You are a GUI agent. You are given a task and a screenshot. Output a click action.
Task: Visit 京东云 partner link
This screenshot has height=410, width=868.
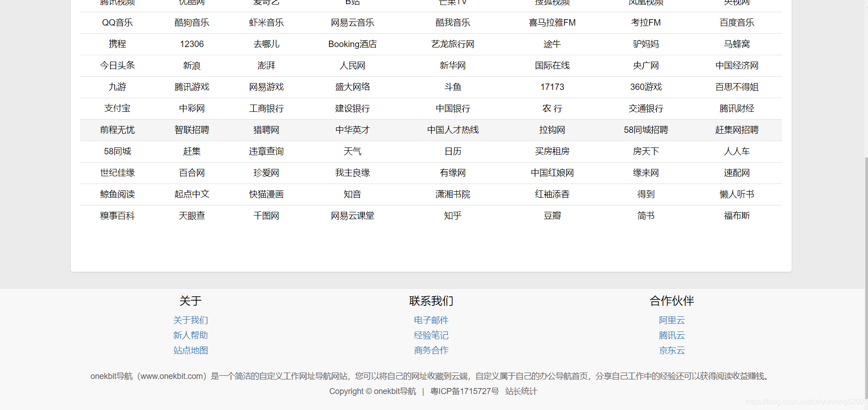pos(672,351)
